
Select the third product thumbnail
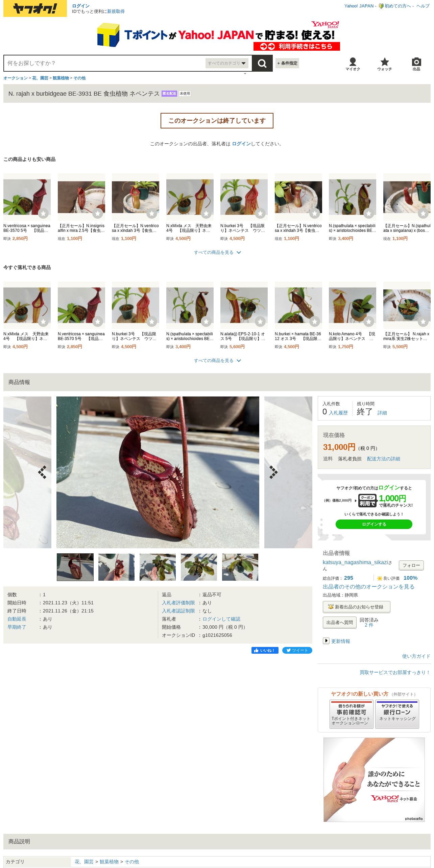[158, 567]
